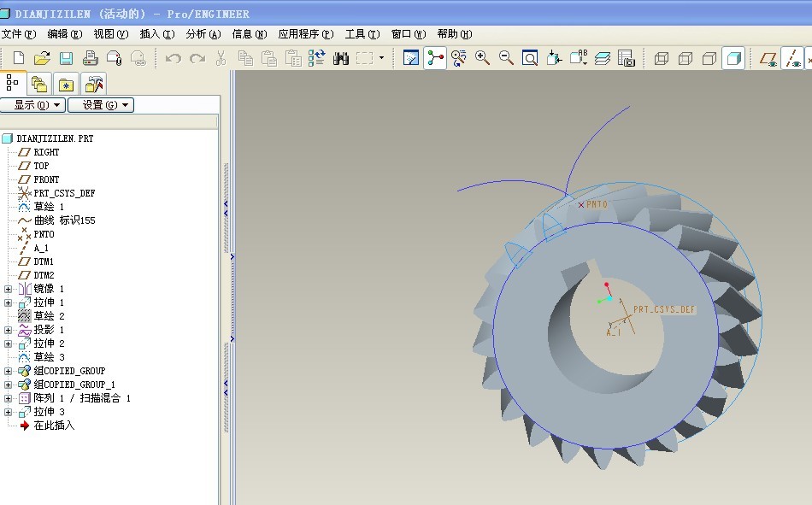The height and width of the screenshot is (505, 812).
Task: Switch display to wireframe
Action: point(662,58)
